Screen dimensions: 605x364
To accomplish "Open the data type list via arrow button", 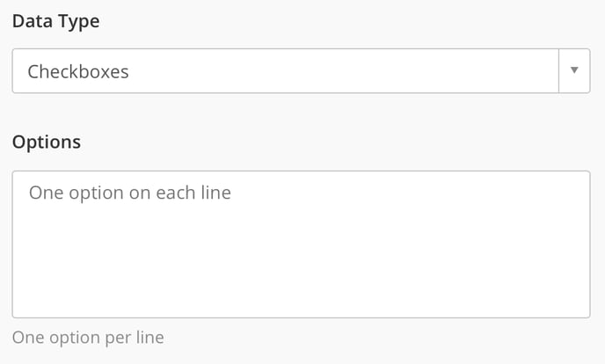I will coord(574,70).
